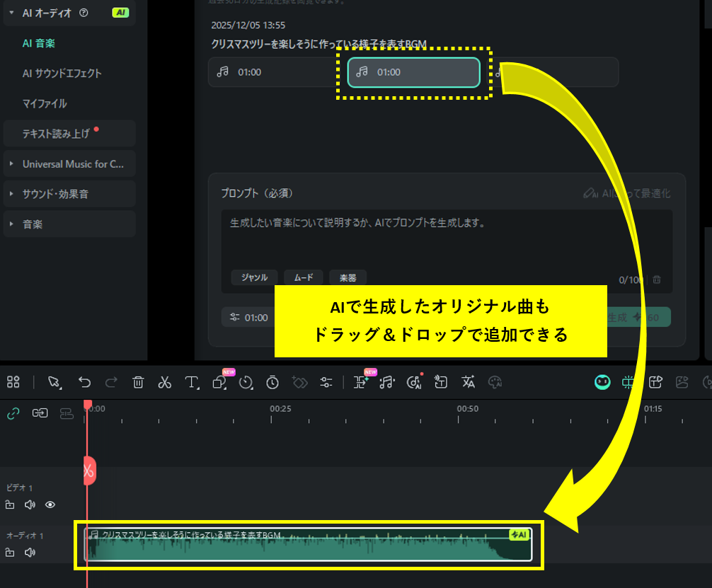Image resolution: width=712 pixels, height=588 pixels.
Task: Switch to AI サウンドエフェクト in the sidebar
Action: (x=69, y=72)
